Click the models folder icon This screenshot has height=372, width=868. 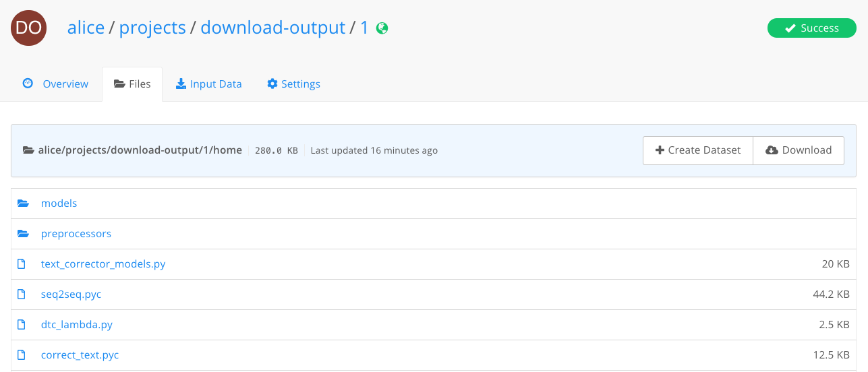pos(24,204)
